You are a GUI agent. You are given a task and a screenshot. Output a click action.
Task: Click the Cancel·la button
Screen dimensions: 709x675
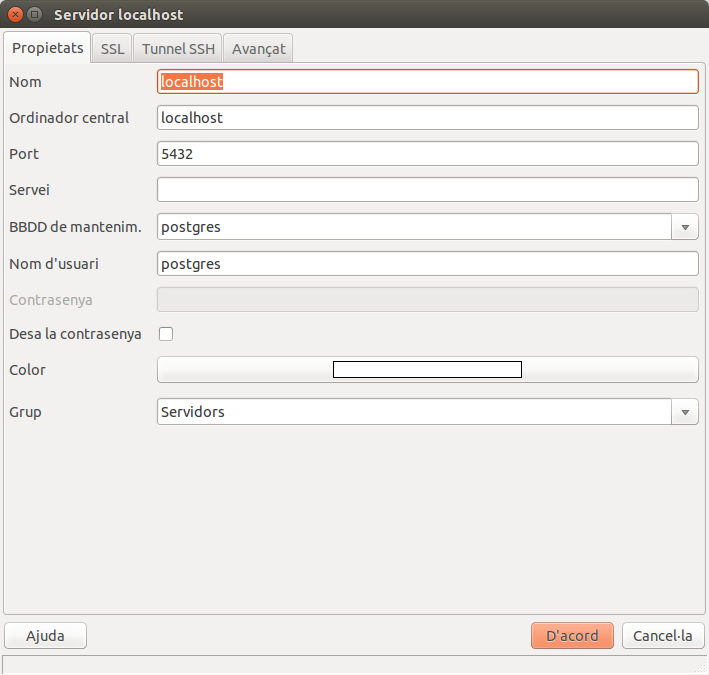pos(663,636)
